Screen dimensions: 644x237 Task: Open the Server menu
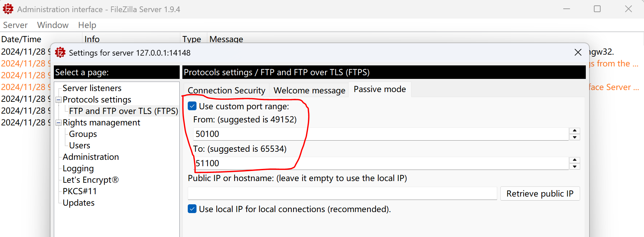click(x=15, y=25)
